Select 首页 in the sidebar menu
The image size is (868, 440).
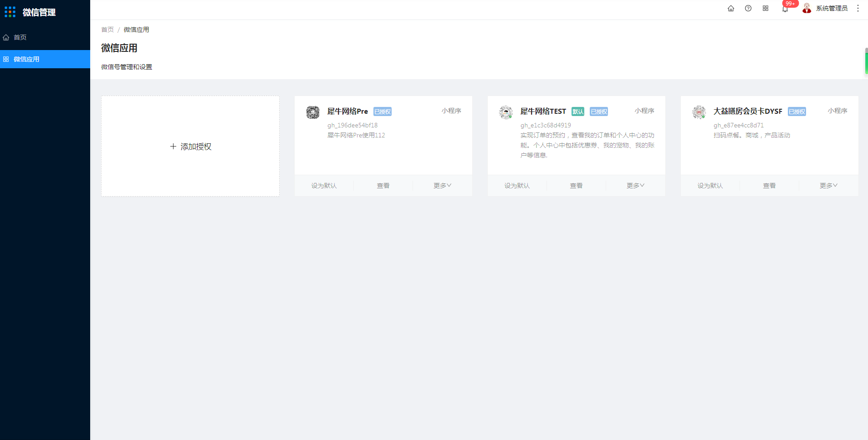click(45, 37)
